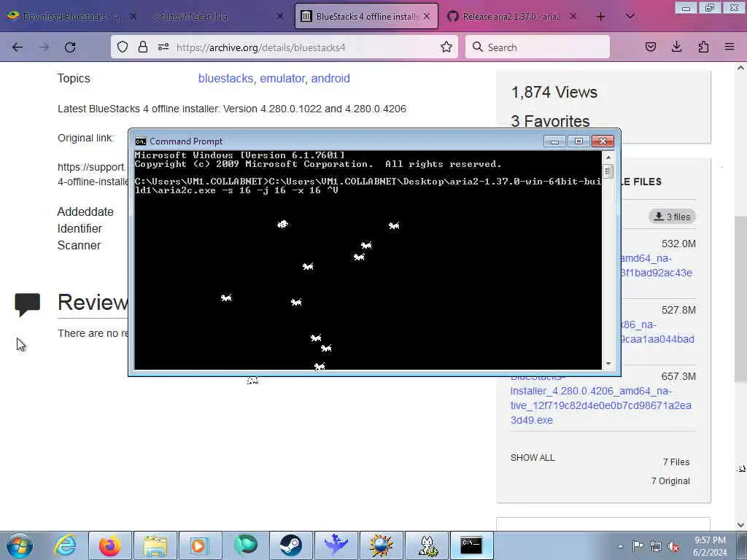Open the emulator topic link

coord(282,79)
